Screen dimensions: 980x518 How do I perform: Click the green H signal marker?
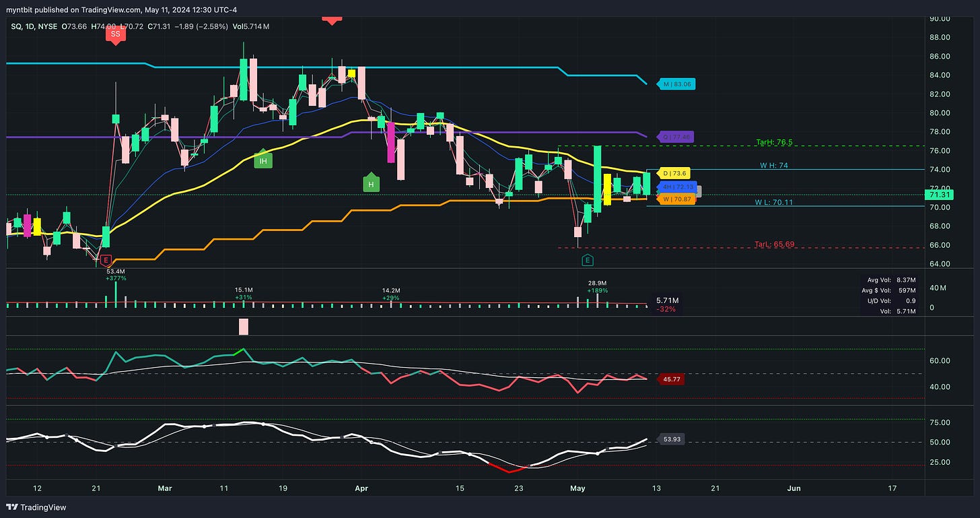370,183
